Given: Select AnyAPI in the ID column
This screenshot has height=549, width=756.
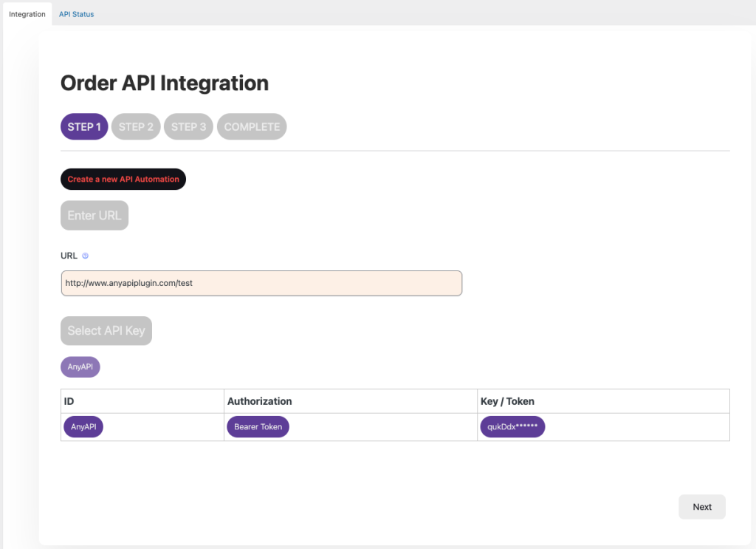Looking at the screenshot, I should pyautogui.click(x=83, y=427).
